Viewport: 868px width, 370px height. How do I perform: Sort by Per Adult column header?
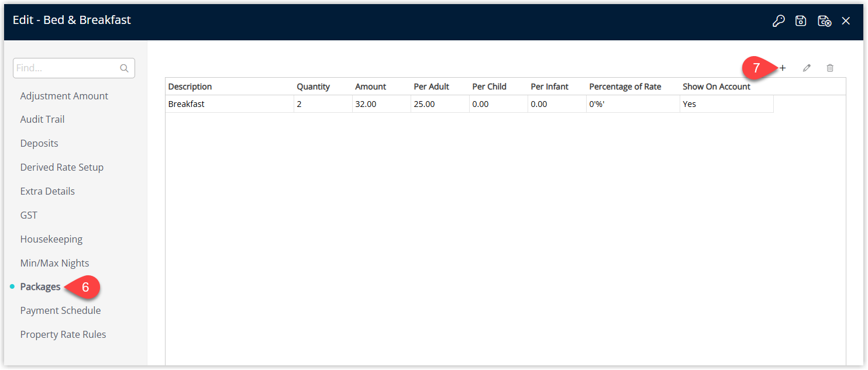point(440,87)
